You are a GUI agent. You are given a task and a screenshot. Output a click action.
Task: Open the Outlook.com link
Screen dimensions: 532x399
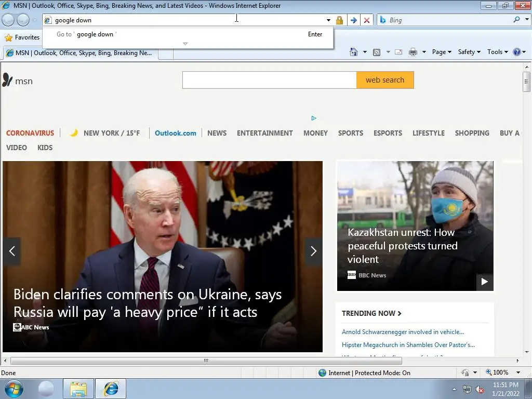tap(176, 133)
